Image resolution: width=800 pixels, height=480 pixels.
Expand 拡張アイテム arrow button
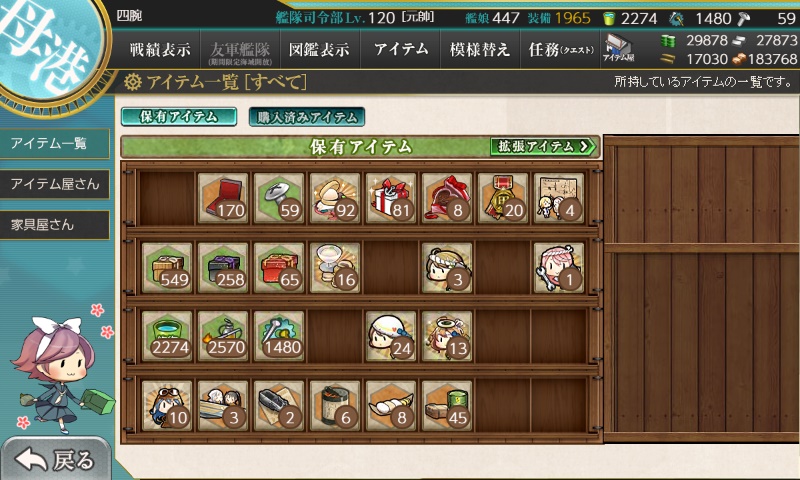(543, 146)
